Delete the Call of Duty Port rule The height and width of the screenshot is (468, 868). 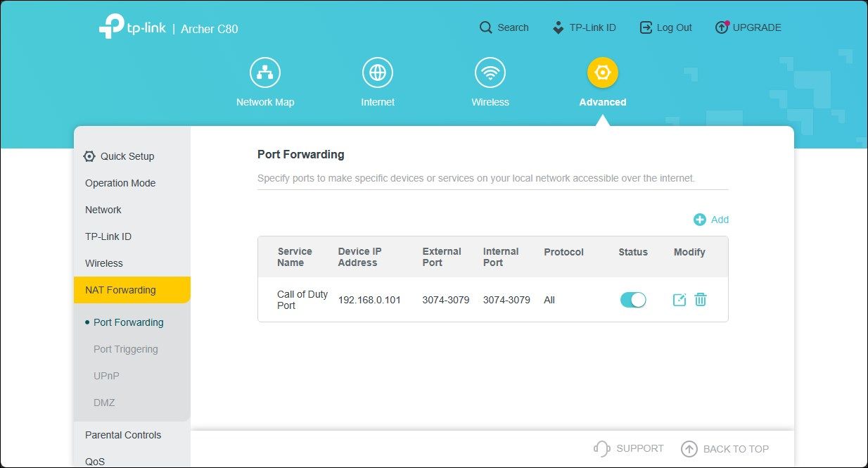701,299
